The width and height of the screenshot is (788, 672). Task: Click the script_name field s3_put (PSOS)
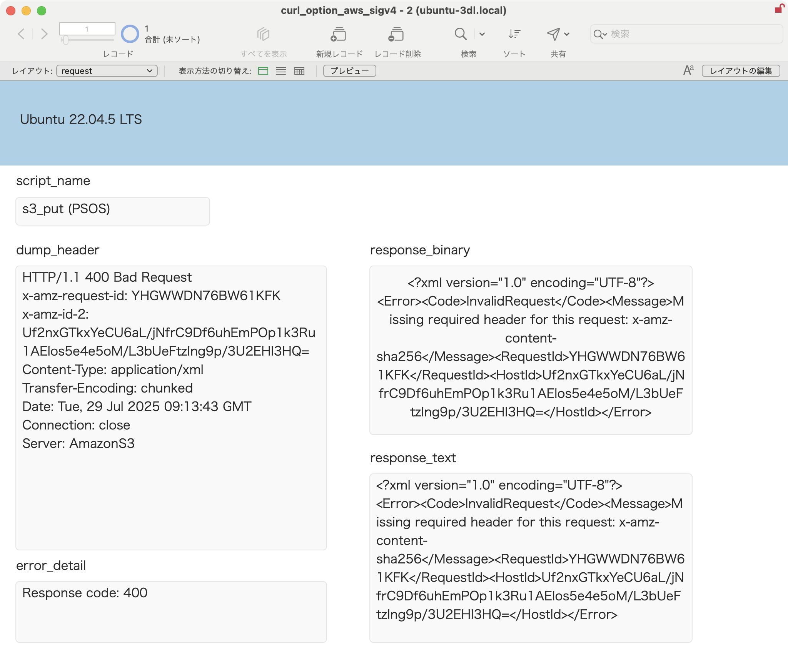tap(113, 211)
